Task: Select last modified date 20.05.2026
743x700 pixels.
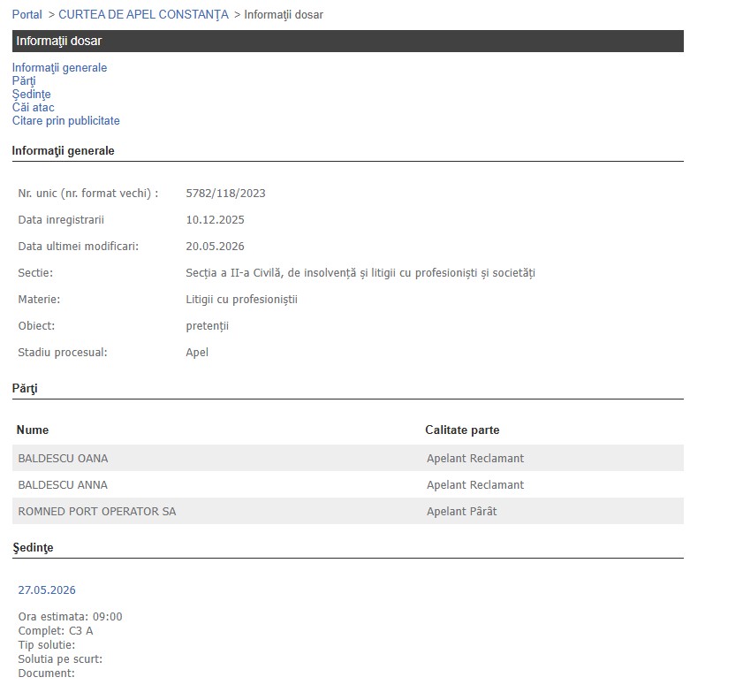Action: point(216,247)
